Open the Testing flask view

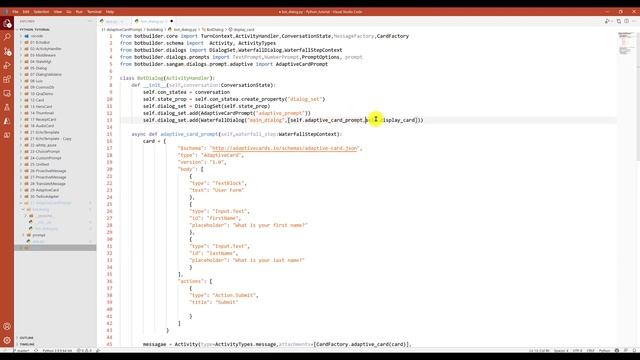(7, 107)
